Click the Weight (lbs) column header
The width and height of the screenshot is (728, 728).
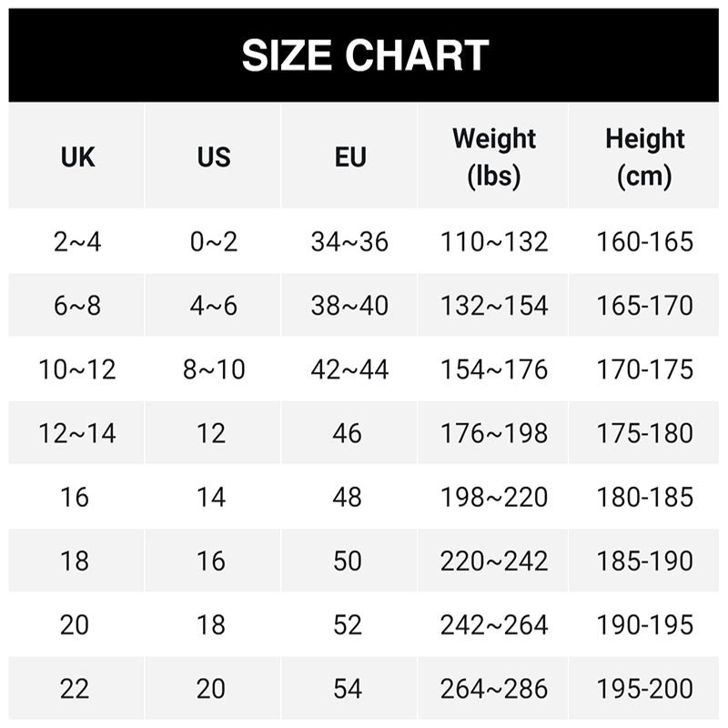click(494, 157)
